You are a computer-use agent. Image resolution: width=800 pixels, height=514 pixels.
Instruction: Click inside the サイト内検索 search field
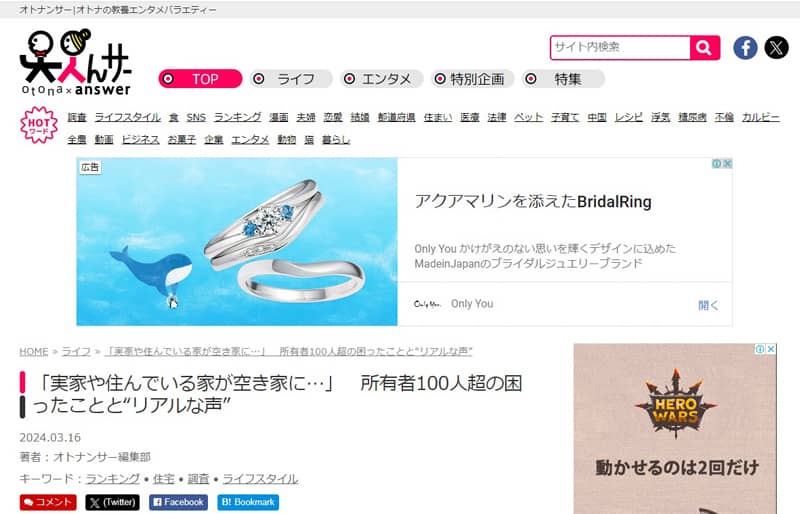[x=620, y=47]
